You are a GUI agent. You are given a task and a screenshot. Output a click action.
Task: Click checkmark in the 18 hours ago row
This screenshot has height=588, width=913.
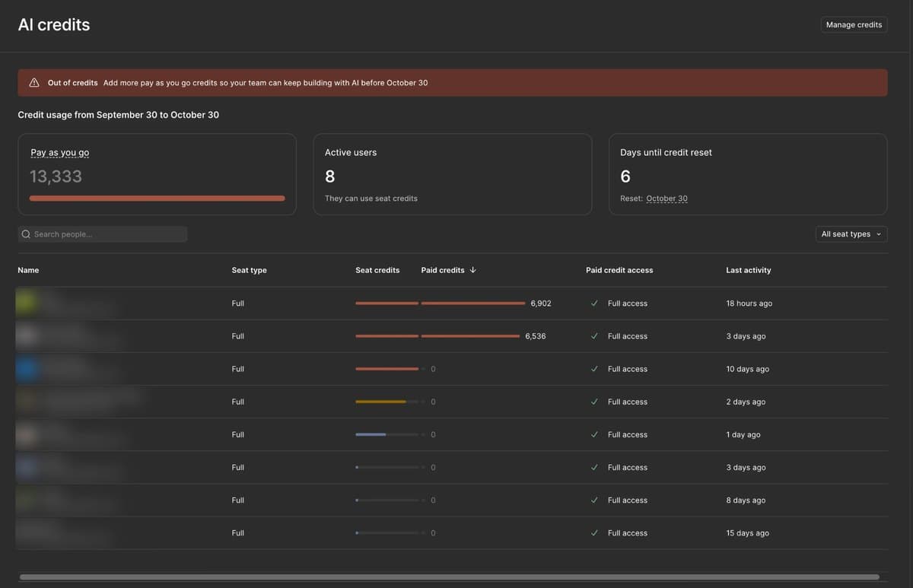point(594,304)
